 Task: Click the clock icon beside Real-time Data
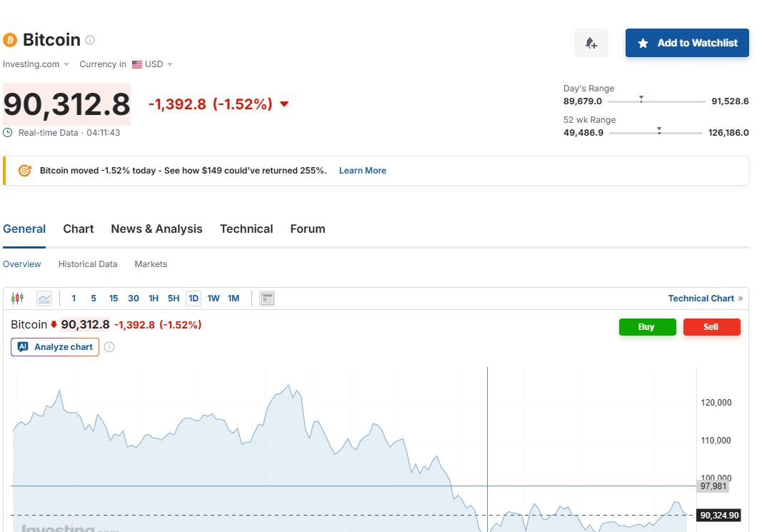(8, 133)
